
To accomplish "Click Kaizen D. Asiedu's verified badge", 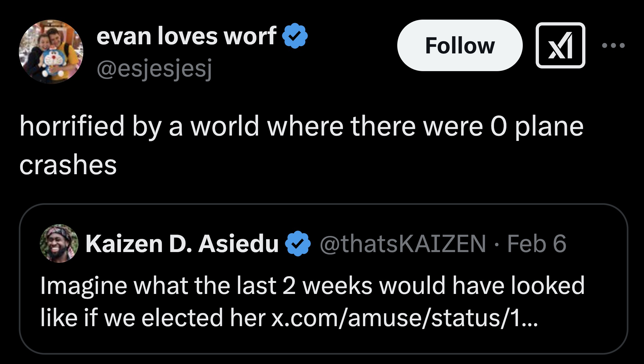I will [298, 244].
